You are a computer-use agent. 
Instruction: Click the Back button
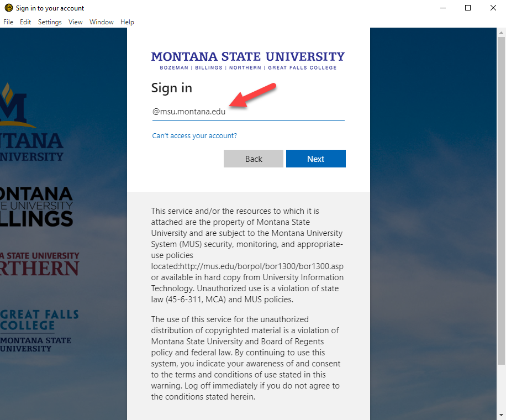click(254, 159)
